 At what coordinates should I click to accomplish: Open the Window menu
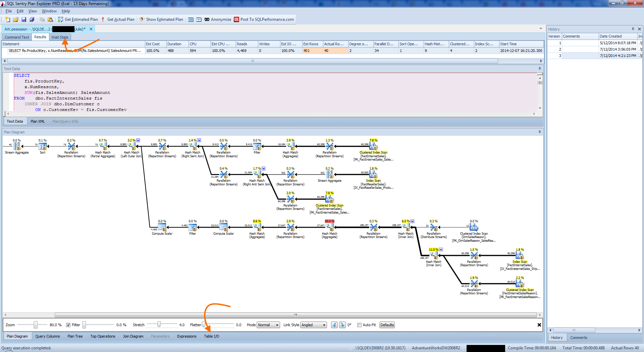[x=49, y=11]
